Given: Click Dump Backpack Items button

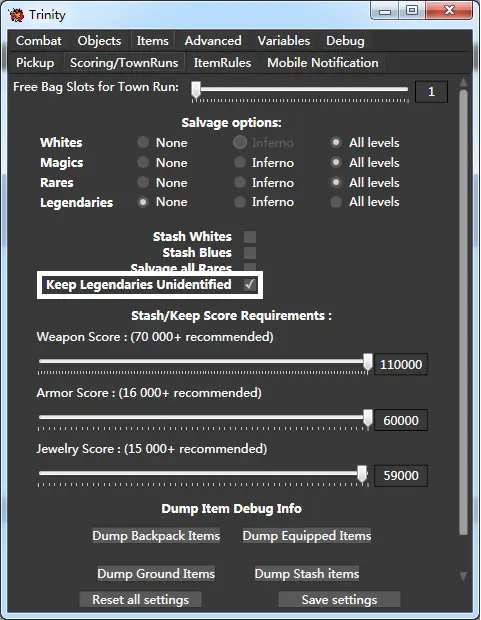Looking at the screenshot, I should 156,535.
